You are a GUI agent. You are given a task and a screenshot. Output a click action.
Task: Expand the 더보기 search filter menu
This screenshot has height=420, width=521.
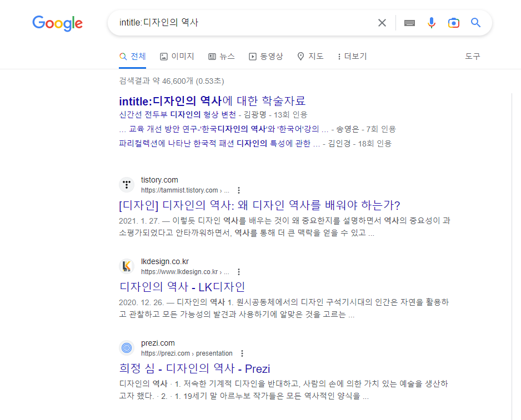tap(352, 57)
